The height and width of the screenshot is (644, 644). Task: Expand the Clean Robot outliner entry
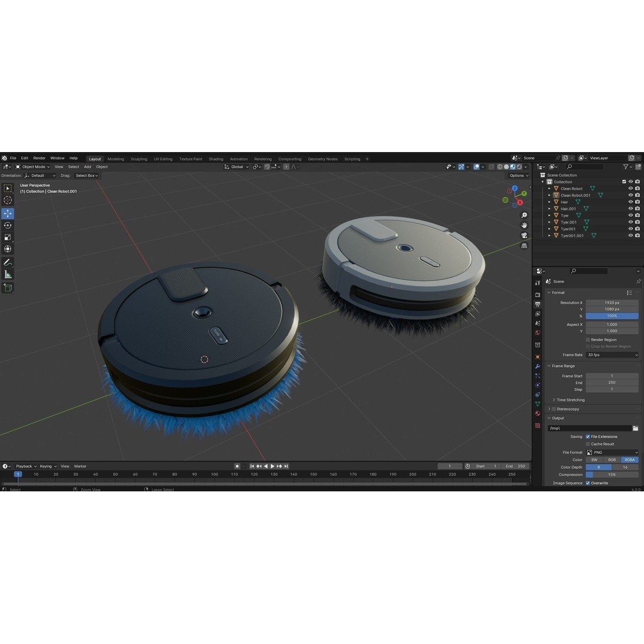pos(549,188)
